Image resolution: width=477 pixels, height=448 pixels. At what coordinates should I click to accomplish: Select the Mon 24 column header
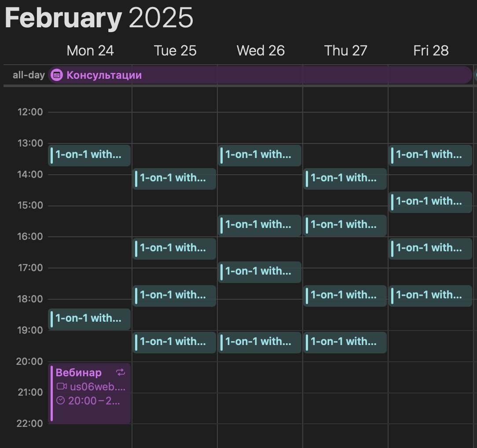[x=90, y=51]
